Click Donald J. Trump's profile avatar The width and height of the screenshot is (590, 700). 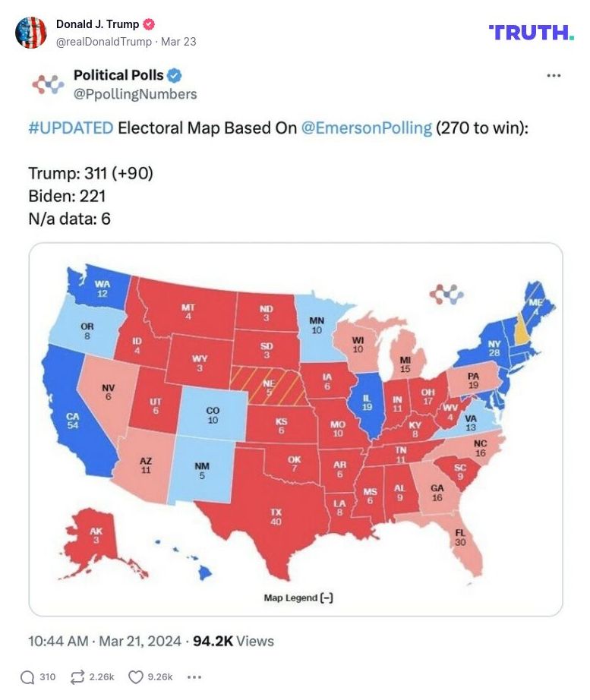[x=32, y=31]
